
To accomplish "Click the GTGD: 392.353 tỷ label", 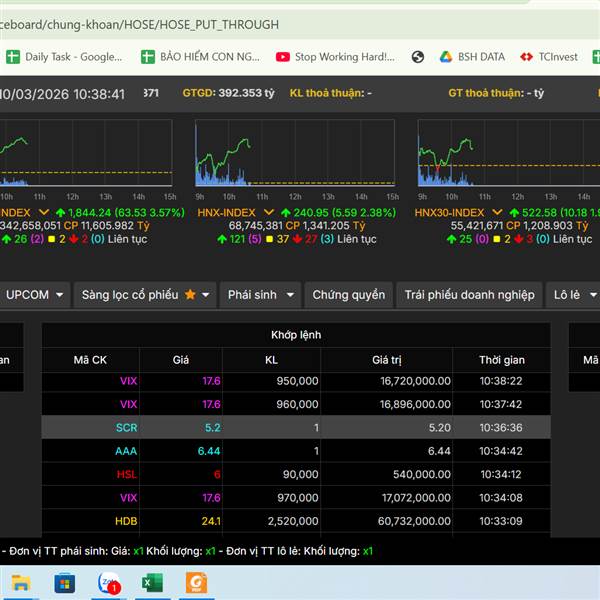I will pyautogui.click(x=228, y=93).
